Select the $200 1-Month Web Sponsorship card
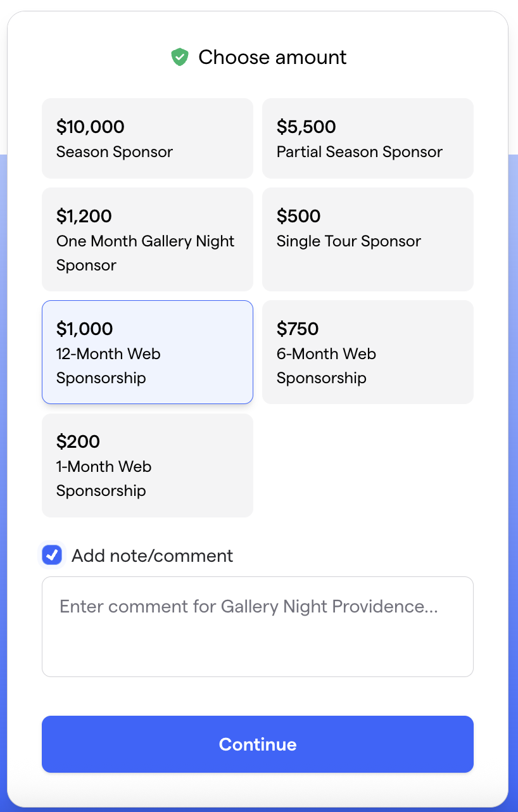Screen dimensions: 518x812 147,465
